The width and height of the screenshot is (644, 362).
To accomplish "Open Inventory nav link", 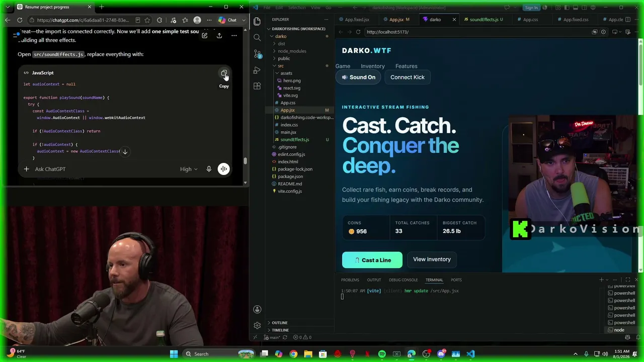I will click(x=372, y=66).
